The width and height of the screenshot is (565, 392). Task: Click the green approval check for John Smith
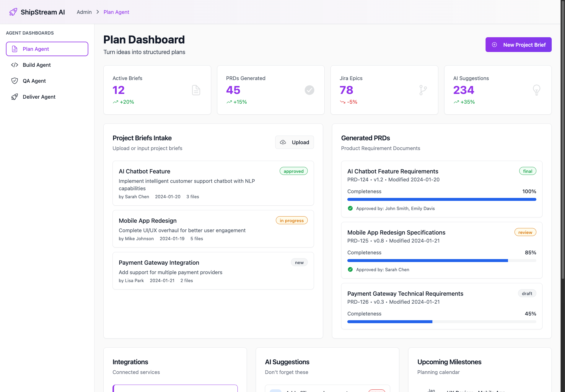350,208
